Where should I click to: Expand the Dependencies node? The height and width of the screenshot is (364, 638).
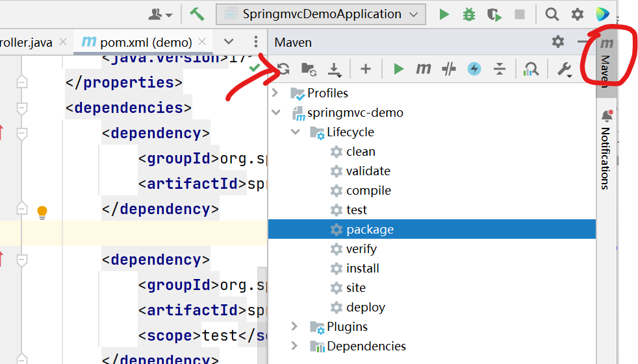tap(294, 345)
